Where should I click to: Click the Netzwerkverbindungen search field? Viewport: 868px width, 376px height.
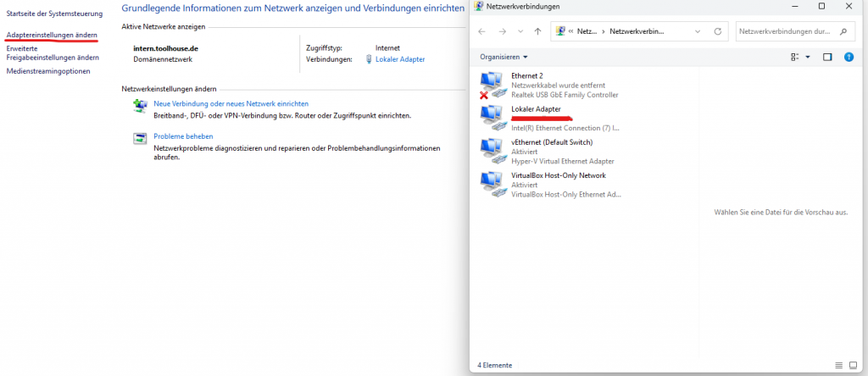788,31
